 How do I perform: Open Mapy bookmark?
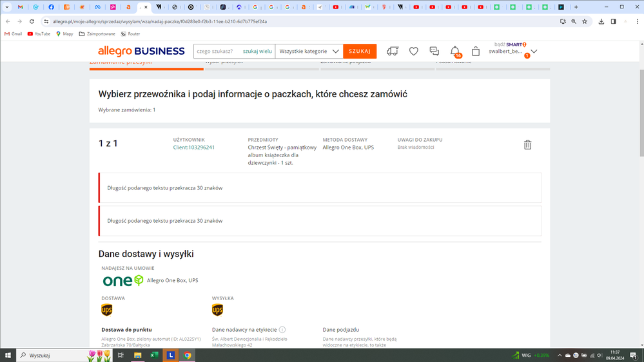64,33
